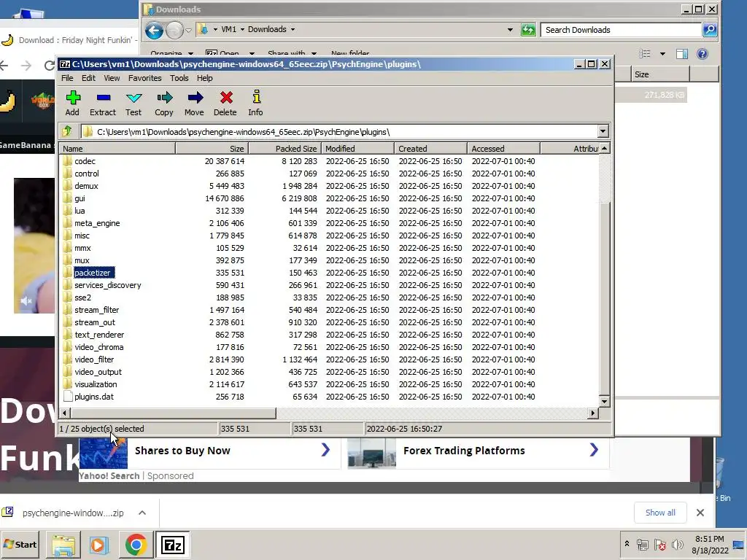
Task: Open the Help menu in 7-Zip
Action: click(x=205, y=78)
